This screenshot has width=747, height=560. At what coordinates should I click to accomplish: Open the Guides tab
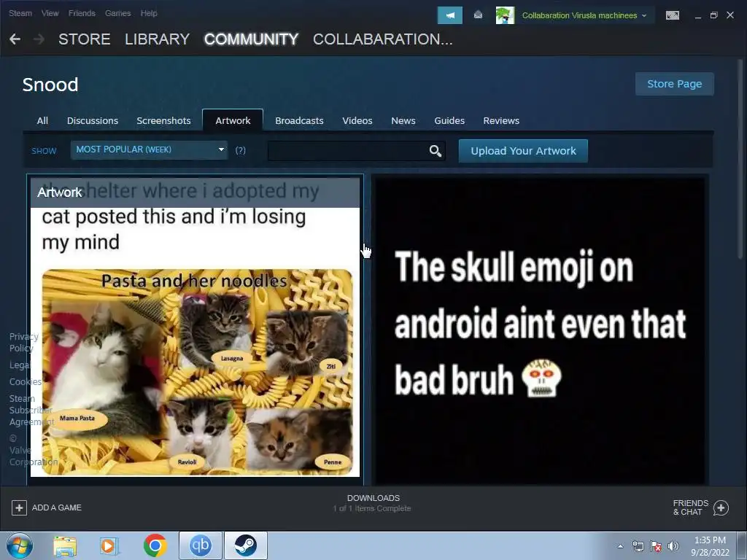pos(449,120)
